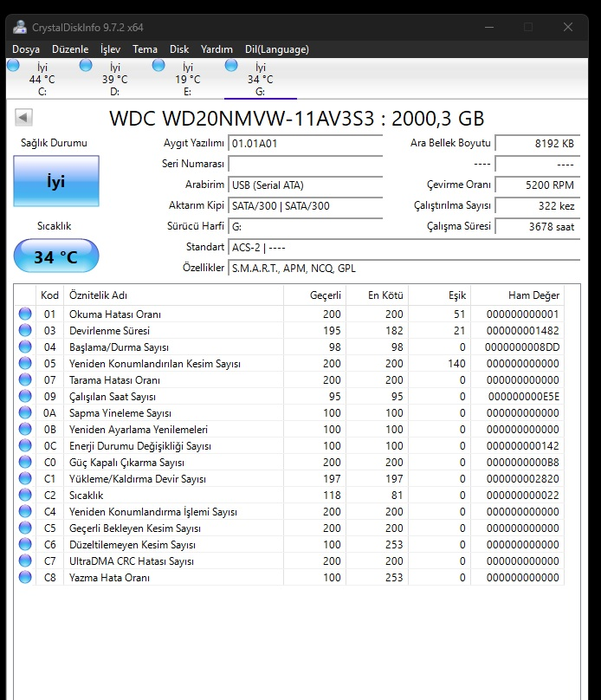Go to previous disk with back arrow

[x=23, y=118]
